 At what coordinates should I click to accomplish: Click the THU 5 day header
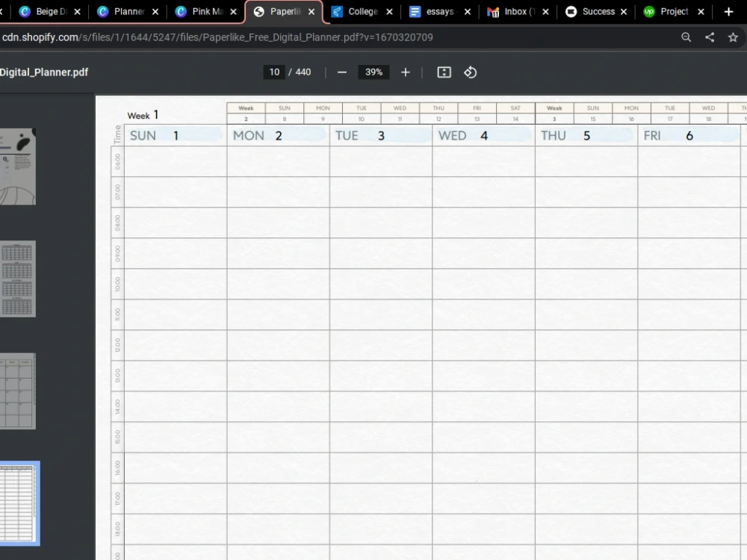click(586, 136)
